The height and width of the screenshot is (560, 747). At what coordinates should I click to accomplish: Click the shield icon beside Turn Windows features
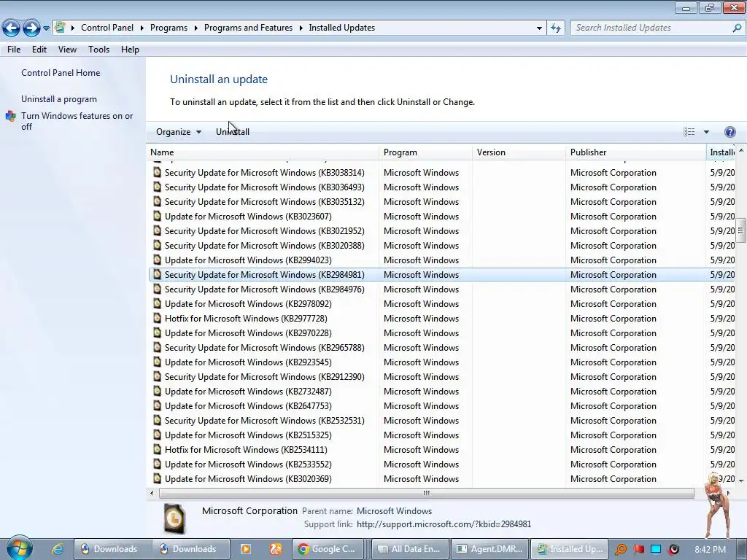[10, 116]
